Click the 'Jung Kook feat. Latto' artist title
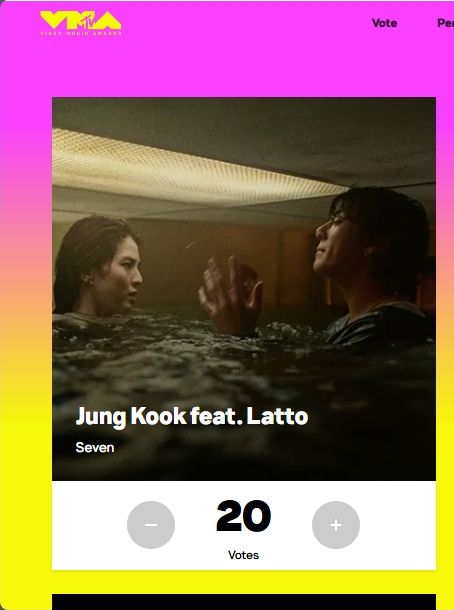Image resolution: width=454 pixels, height=610 pixels. tap(192, 417)
